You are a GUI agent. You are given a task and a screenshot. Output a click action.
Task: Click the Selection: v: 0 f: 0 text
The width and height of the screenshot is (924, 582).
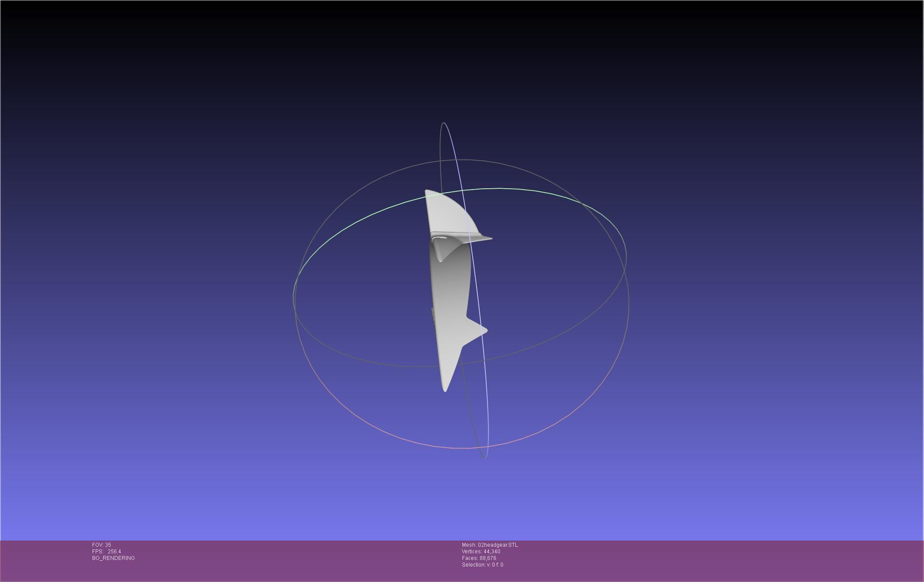click(483, 565)
